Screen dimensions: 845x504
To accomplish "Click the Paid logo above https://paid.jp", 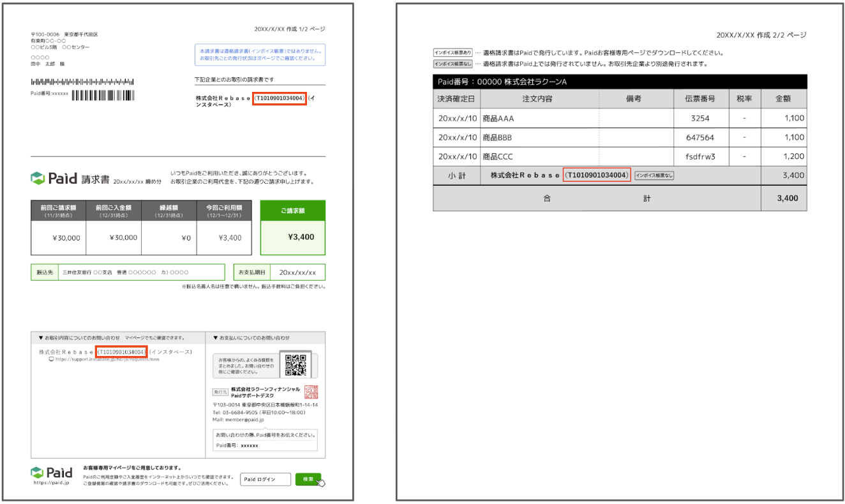I will point(52,473).
